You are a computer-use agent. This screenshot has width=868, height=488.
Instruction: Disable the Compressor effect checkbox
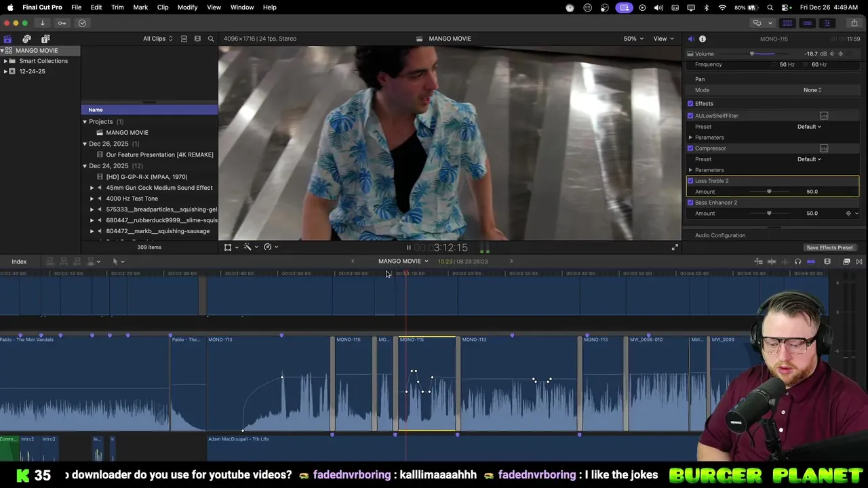point(690,148)
